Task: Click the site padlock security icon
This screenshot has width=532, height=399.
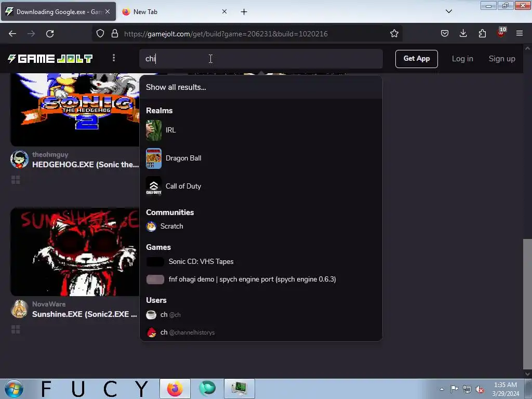Action: 115,33
